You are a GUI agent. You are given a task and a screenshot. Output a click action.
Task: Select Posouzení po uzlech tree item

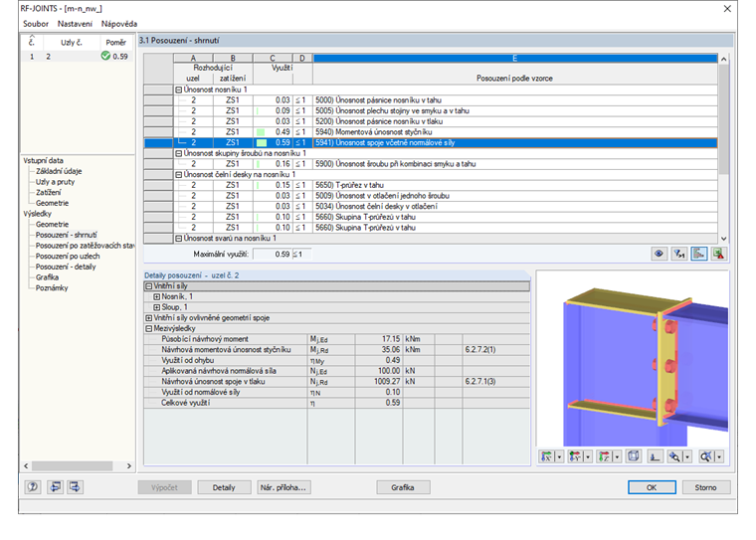click(68, 256)
